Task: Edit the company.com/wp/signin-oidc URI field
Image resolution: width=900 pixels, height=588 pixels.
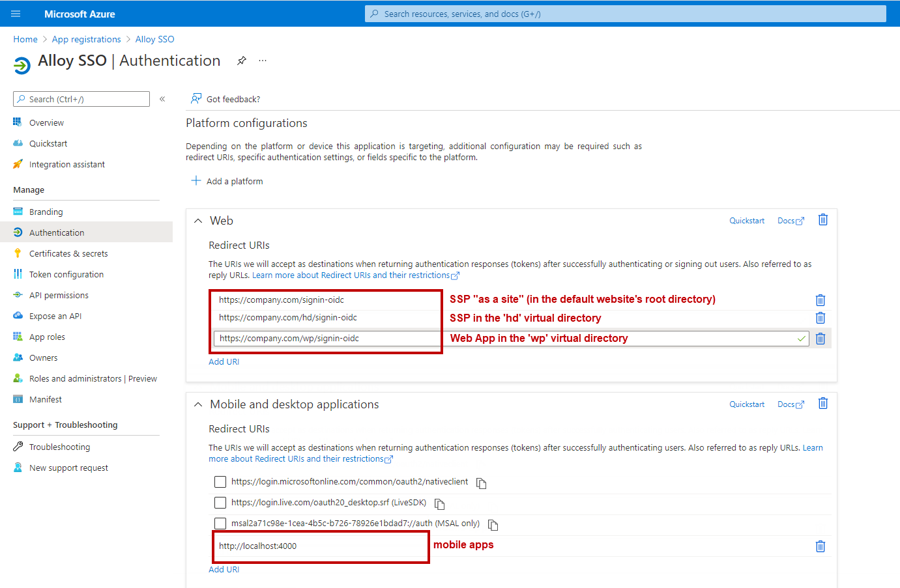Action: pos(326,339)
